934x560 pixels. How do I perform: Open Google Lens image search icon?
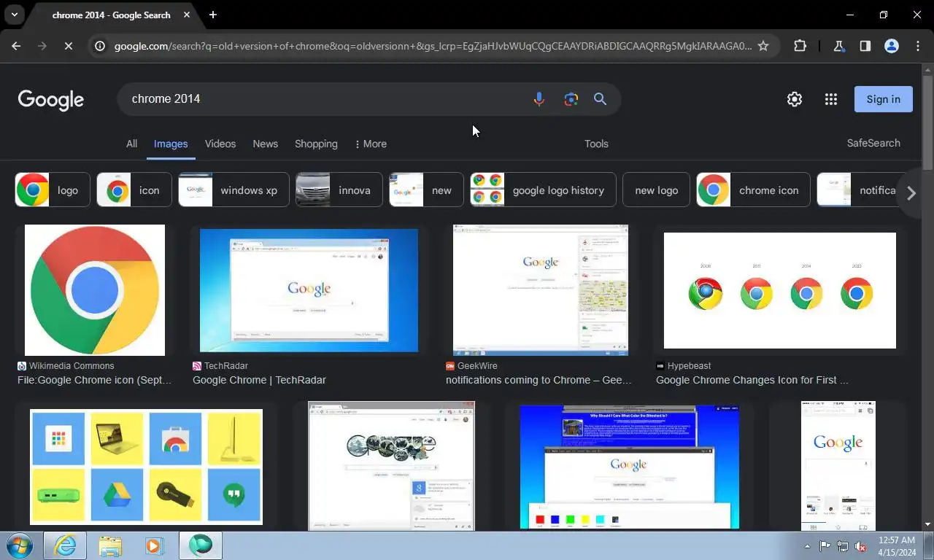[x=571, y=99]
